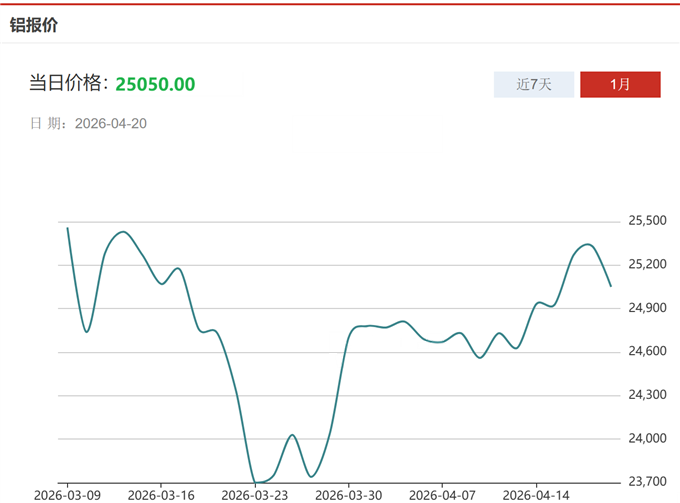The image size is (680, 503).
Task: Click the 铝报价 heading
Action: pos(34,25)
